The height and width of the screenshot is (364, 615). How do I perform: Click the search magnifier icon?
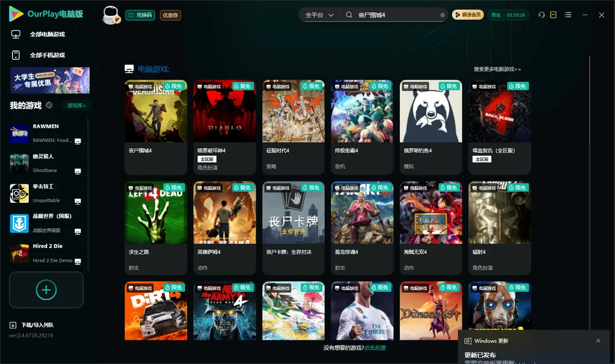(349, 15)
